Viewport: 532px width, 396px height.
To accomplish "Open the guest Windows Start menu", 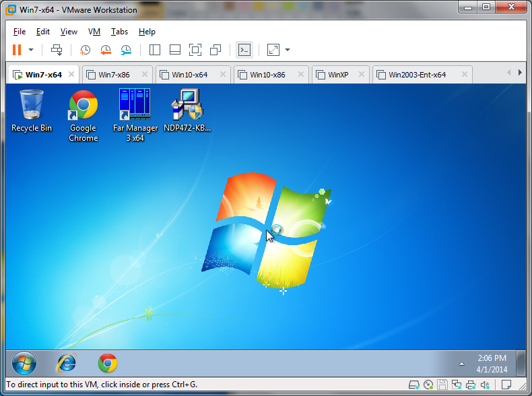I will point(24,363).
